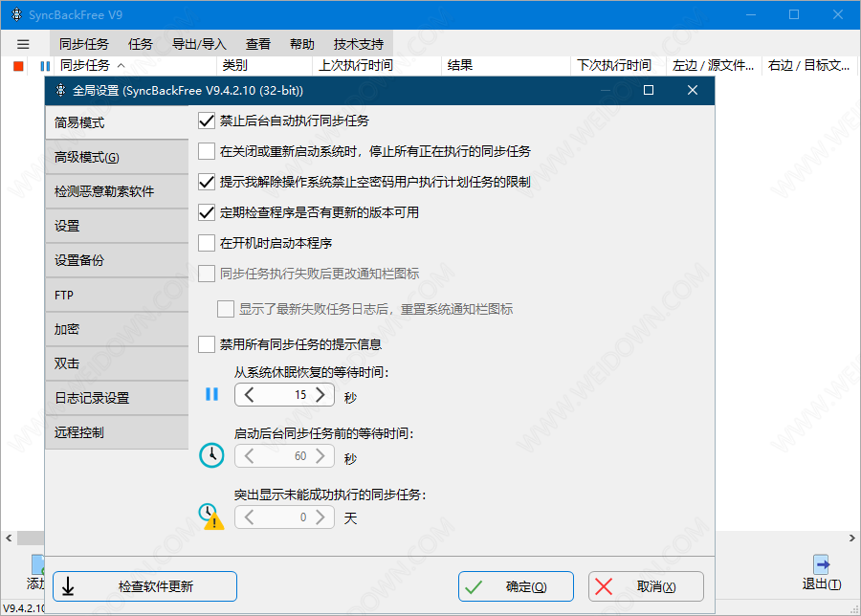Click the clock icon beside background wait time
The width and height of the screenshot is (861, 616).
(211, 455)
